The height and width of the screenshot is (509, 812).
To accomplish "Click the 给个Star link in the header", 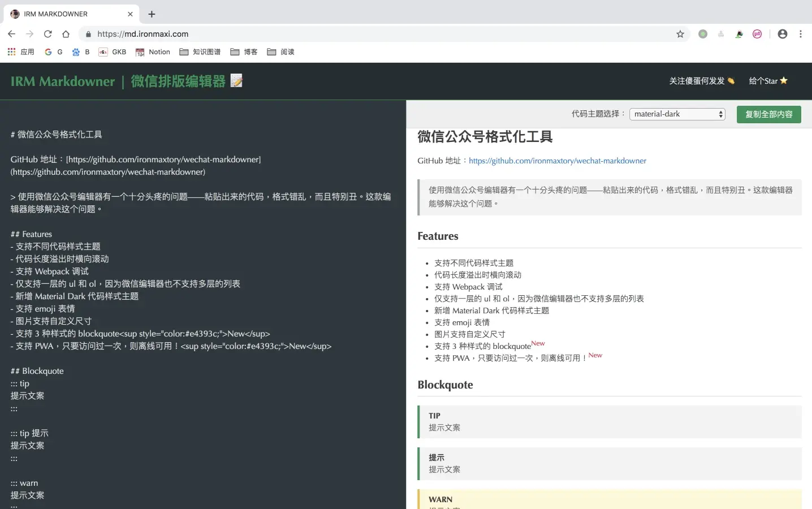I will coord(767,81).
